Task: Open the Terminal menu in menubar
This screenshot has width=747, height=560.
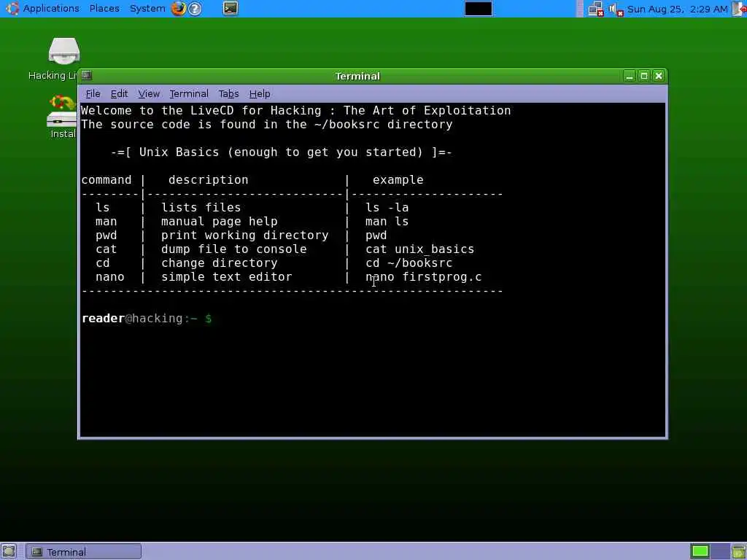Action: pyautogui.click(x=189, y=94)
